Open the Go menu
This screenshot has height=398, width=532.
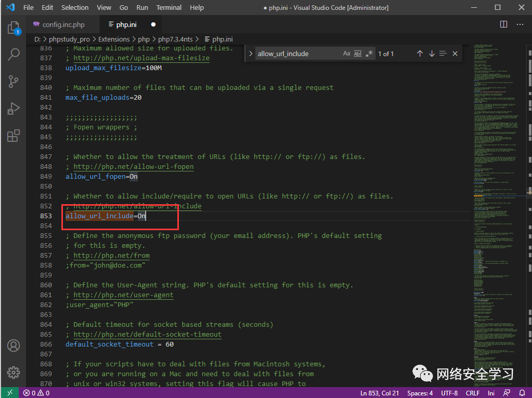point(124,7)
